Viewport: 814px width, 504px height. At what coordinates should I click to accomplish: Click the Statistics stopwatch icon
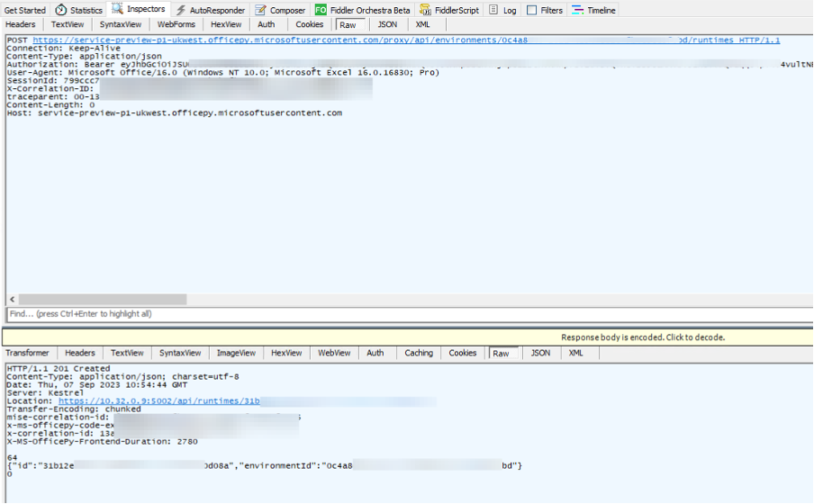60,10
